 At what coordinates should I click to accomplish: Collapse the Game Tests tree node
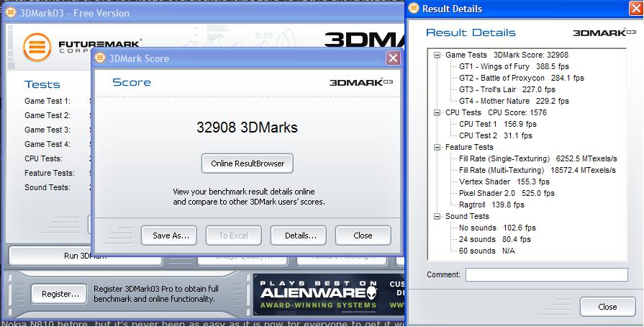point(437,55)
